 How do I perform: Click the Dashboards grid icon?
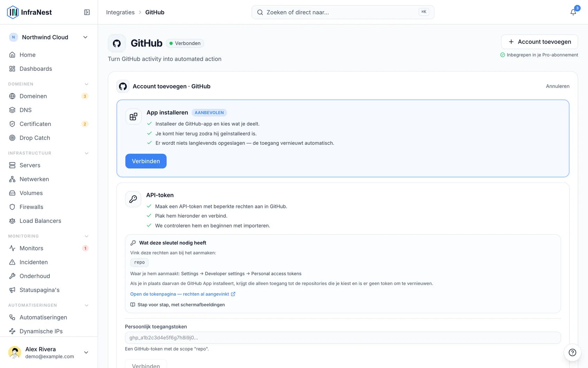[12, 69]
